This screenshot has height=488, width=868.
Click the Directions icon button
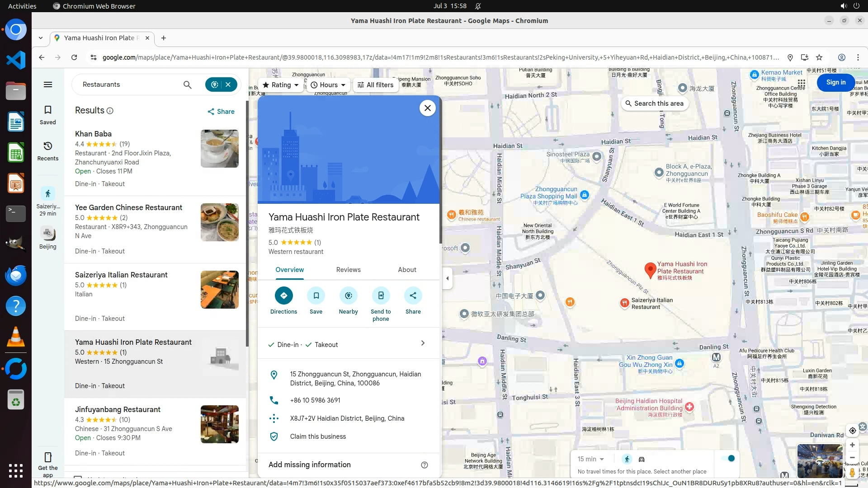tap(283, 296)
